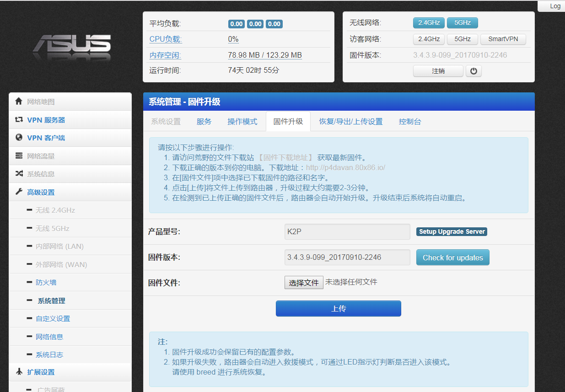Open 防火墙 settings
Screen dimensions: 565x392
click(70, 282)
